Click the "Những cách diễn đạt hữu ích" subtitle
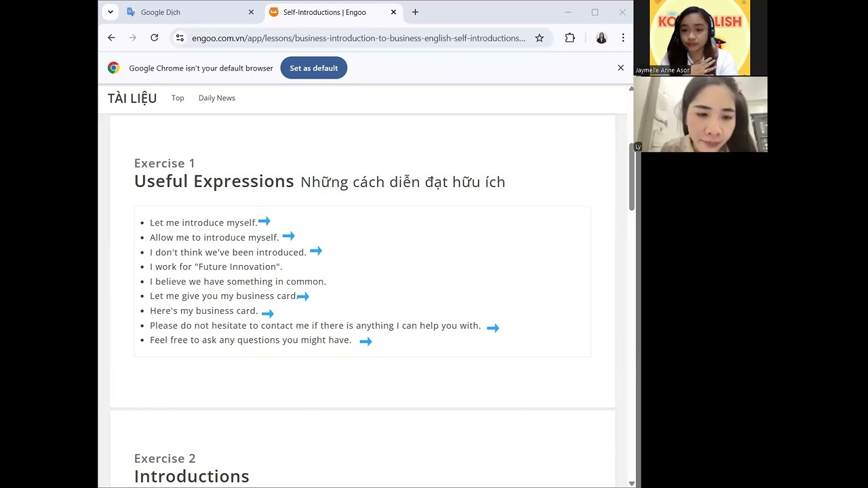This screenshot has height=488, width=868. tap(403, 182)
